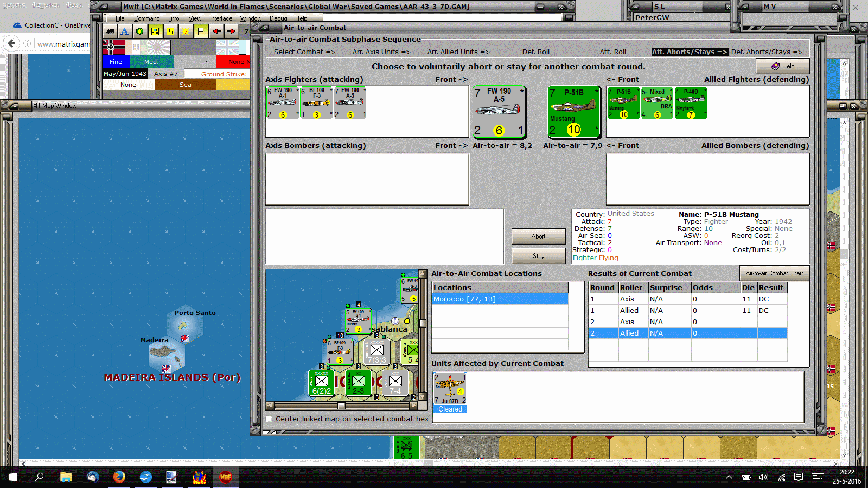Open the Help button in combat window
Screen dimensions: 868x488
(x=782, y=66)
